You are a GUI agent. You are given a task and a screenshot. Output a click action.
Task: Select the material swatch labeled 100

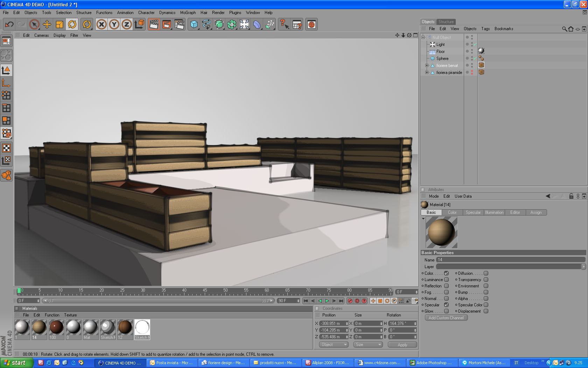(x=56, y=329)
